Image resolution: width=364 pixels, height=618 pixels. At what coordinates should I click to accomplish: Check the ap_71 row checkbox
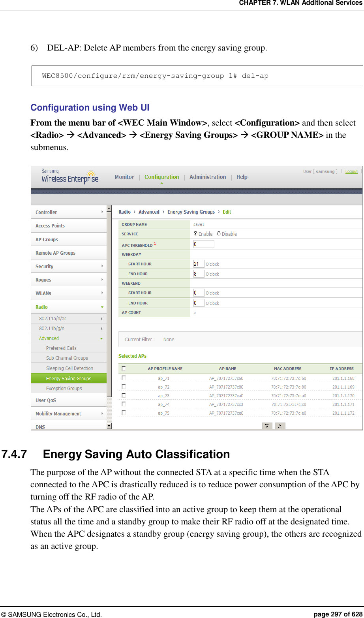124,378
